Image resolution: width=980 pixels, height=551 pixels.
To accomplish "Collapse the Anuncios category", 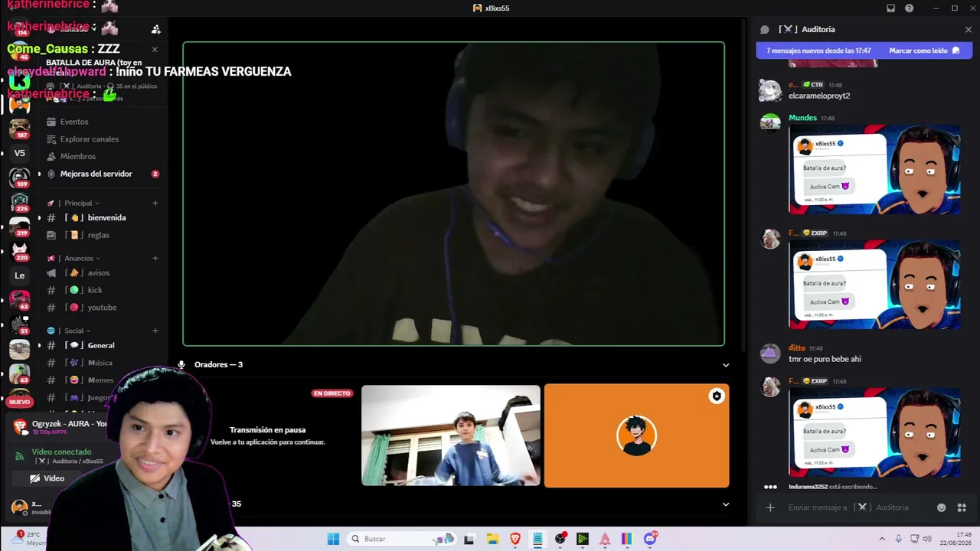I will point(79,258).
